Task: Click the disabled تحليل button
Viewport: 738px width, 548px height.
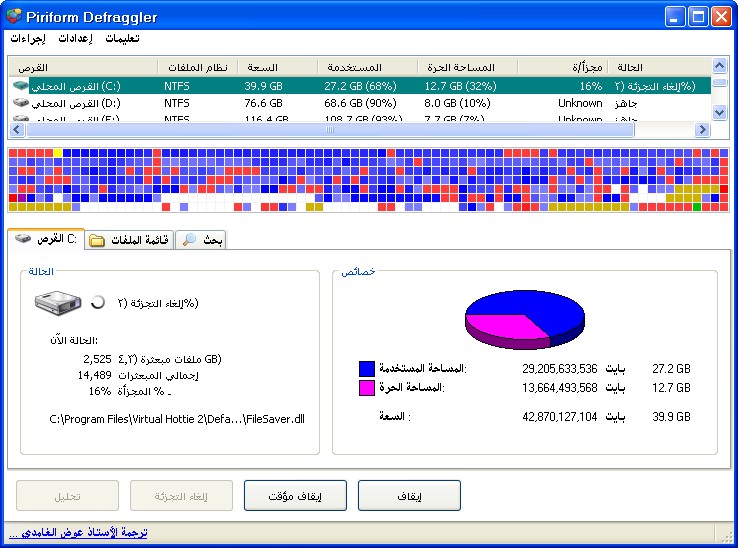Action: coord(67,496)
